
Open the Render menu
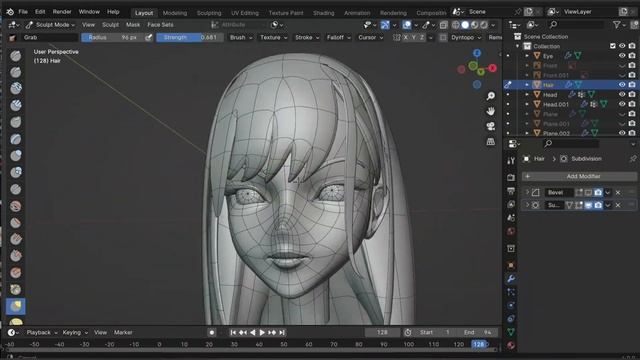[62, 12]
